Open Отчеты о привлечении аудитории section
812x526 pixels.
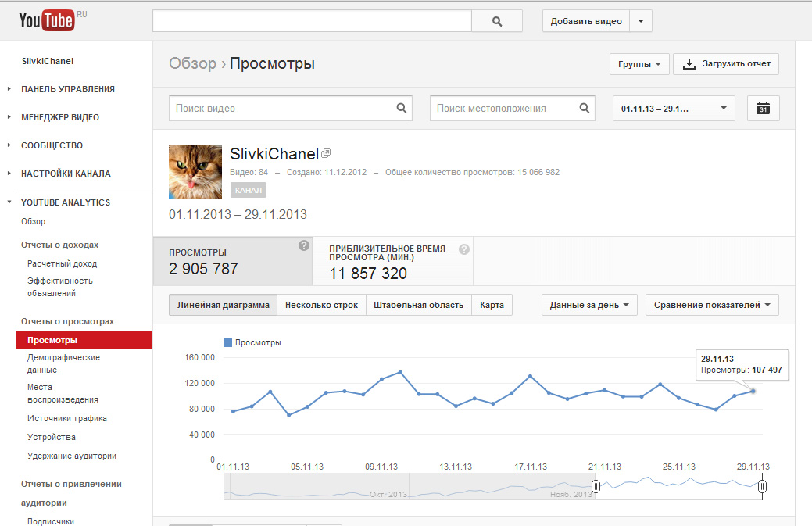[71, 493]
